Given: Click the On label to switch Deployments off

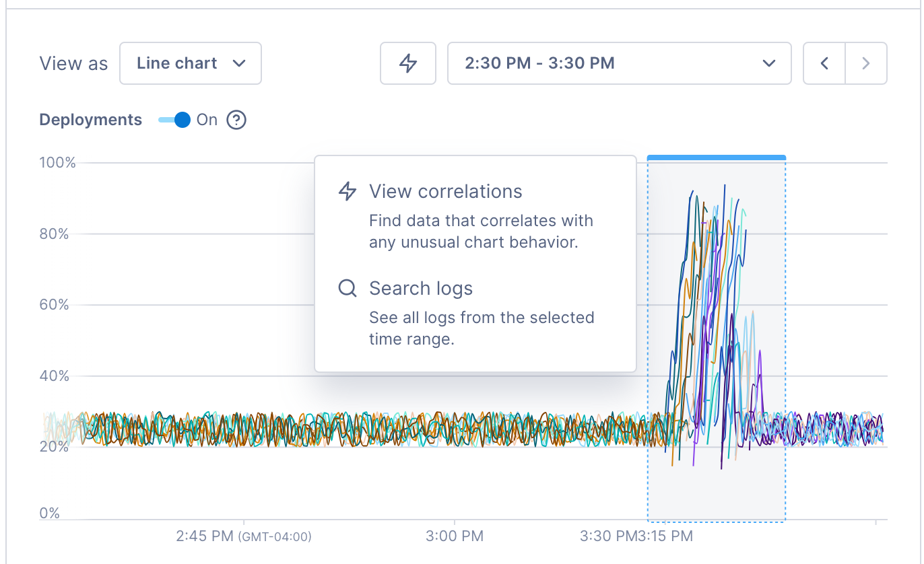Looking at the screenshot, I should [x=206, y=120].
